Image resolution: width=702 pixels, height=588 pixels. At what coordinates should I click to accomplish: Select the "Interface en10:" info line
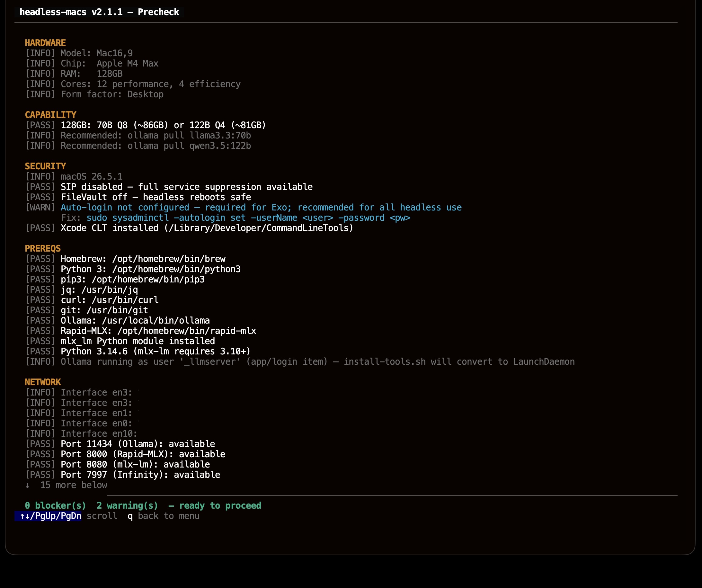pos(82,433)
